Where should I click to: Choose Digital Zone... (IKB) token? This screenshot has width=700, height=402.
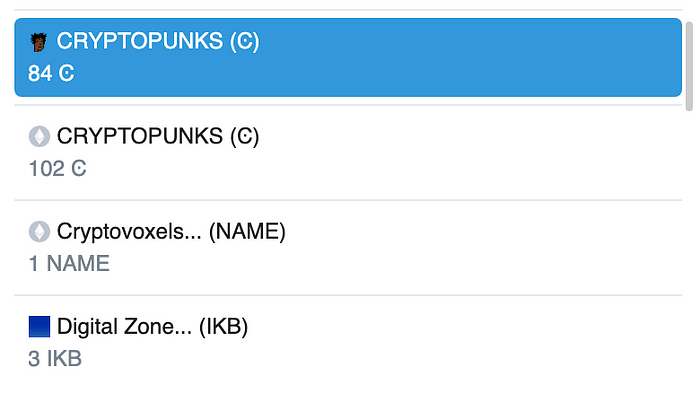[152, 327]
